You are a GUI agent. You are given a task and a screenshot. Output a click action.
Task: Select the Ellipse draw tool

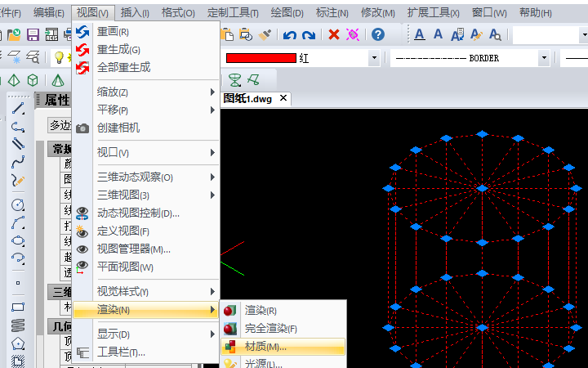[x=18, y=240]
